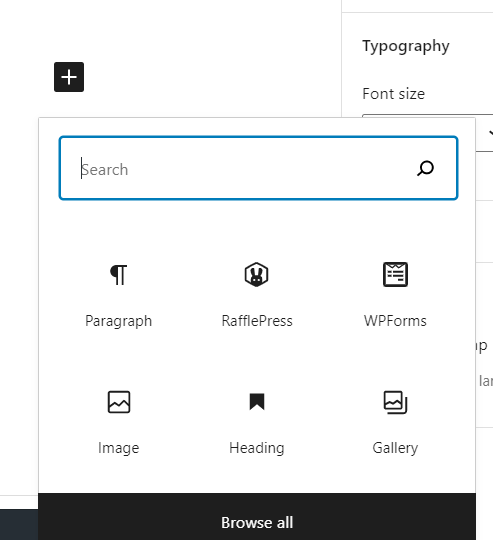493x540 pixels.
Task: Choose the WPForms text label
Action: (x=395, y=321)
